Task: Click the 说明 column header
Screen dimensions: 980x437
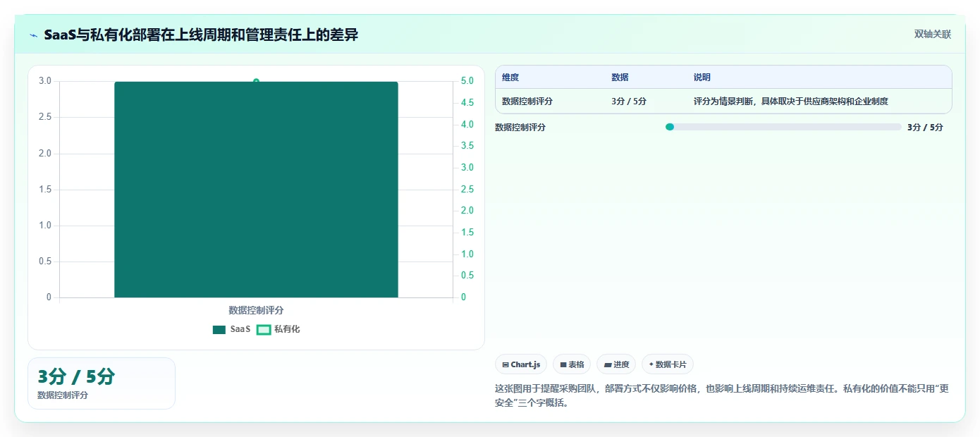Action: pyautogui.click(x=702, y=78)
